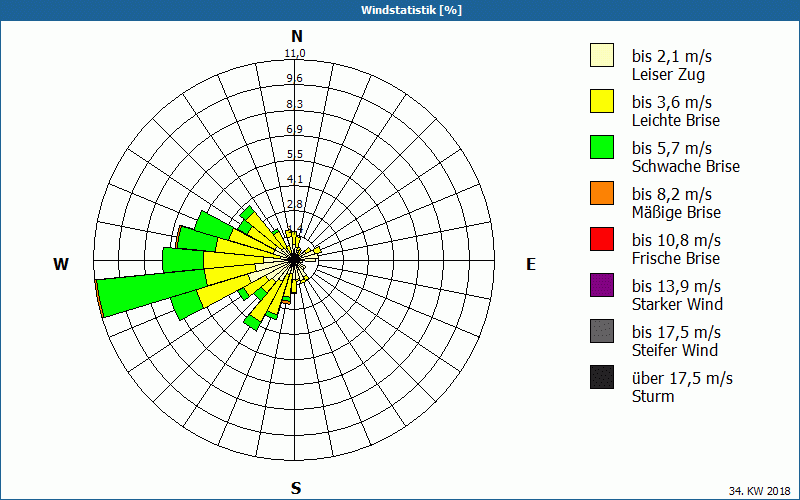
Task: Click the 'Leichte Brise' legend label
Action: pyautogui.click(x=676, y=120)
